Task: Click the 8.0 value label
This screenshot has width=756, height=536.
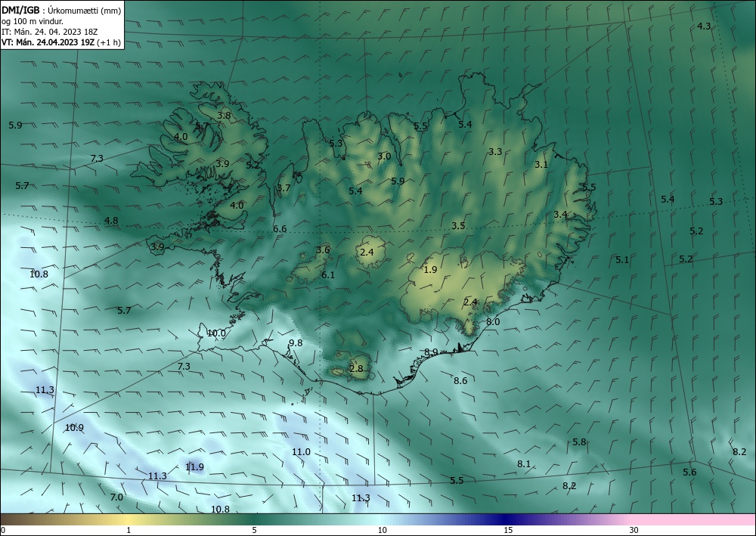Action: tap(493, 321)
